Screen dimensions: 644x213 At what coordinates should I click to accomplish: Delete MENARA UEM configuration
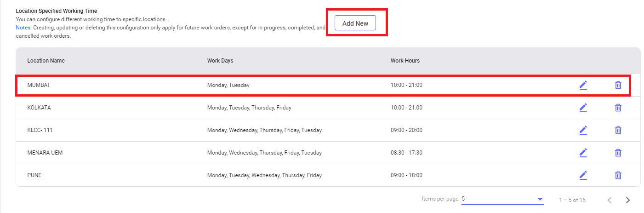[618, 153]
